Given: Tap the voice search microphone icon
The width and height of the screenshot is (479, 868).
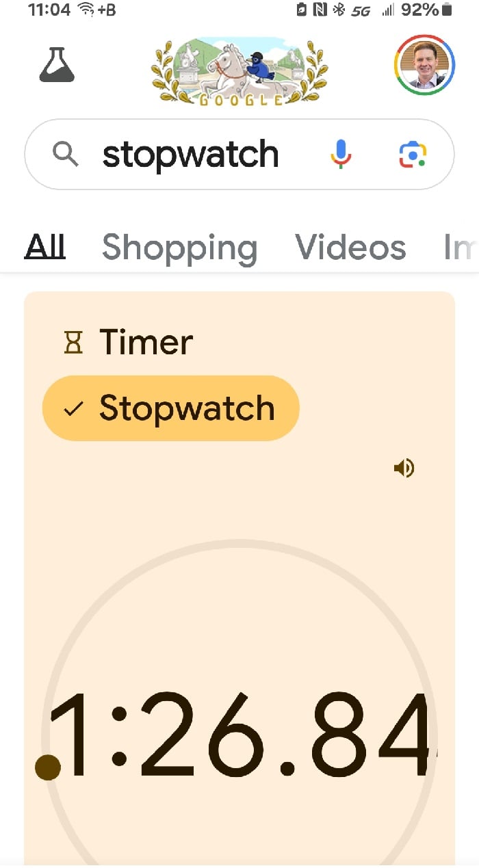Looking at the screenshot, I should pos(340,154).
